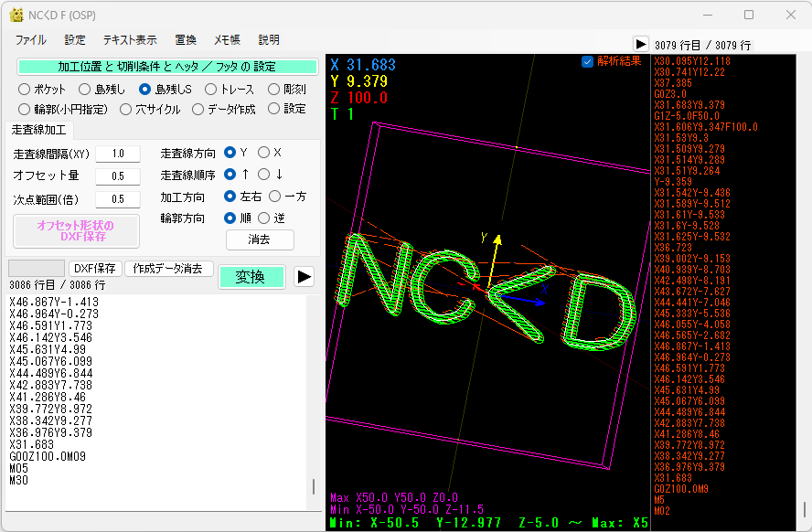Select the ポケット radio option
Screen dimensions: 812x532
pos(25,90)
